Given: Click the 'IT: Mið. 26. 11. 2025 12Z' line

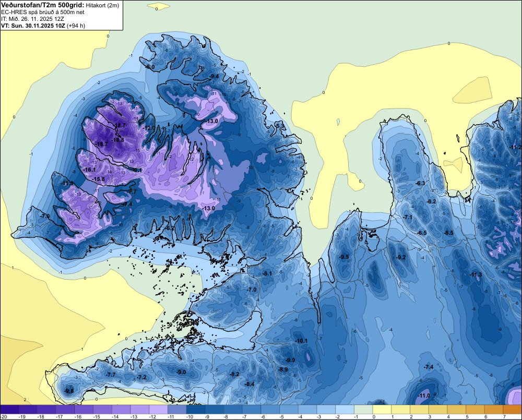Looking at the screenshot, I should click(x=32, y=19).
